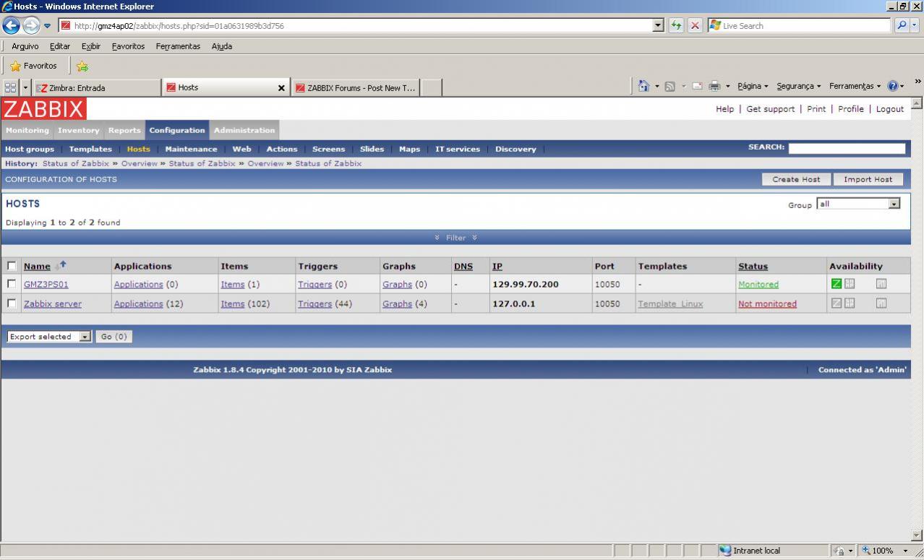The image size is (924, 560).
Task: Click the vertical scrollbar down arrow
Action: (917, 535)
